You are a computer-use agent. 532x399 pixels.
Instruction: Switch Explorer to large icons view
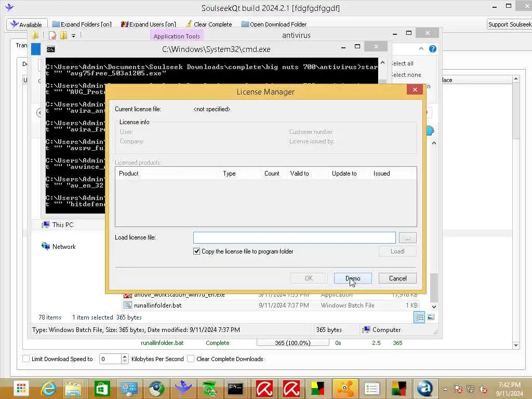pos(431,317)
